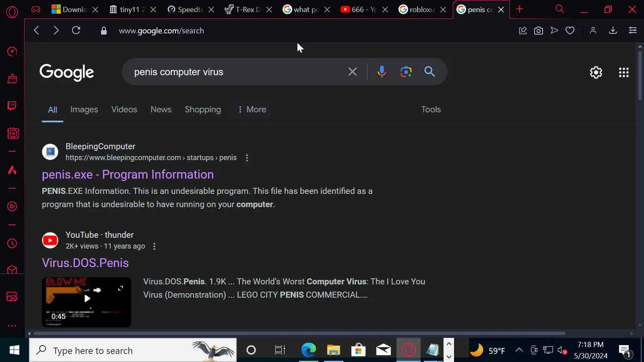Open options menu for YouTube thunder result
Viewport: 644px width, 362px height.
pos(154,246)
